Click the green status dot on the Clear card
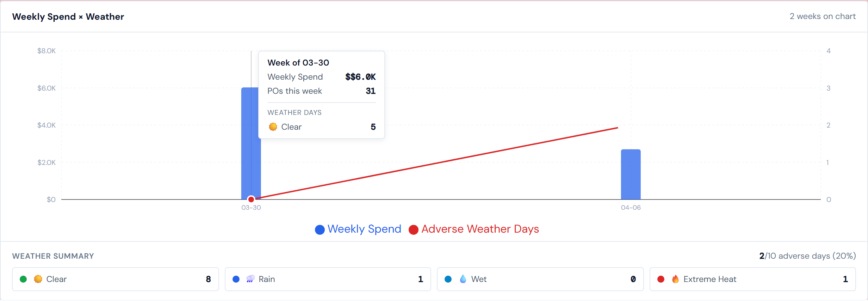The height and width of the screenshot is (301, 868). [23, 279]
